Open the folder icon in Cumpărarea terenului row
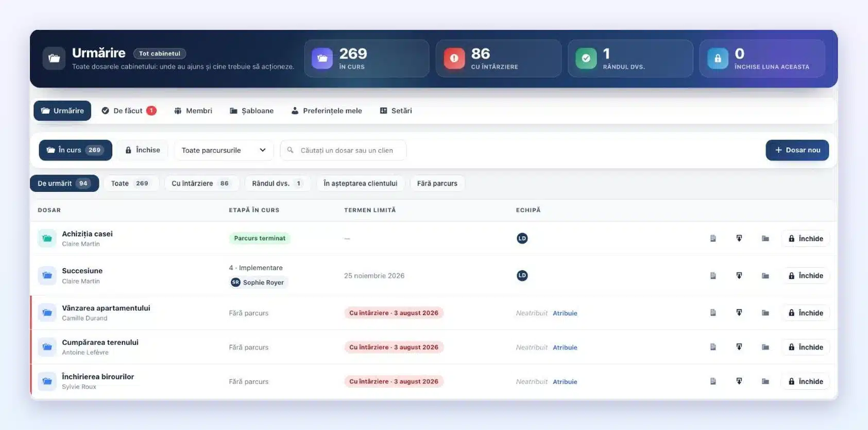 [765, 347]
